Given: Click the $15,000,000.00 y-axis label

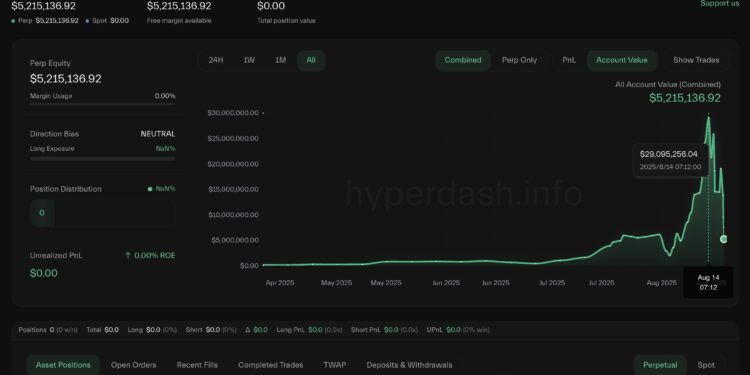Looking at the screenshot, I should pyautogui.click(x=233, y=189).
